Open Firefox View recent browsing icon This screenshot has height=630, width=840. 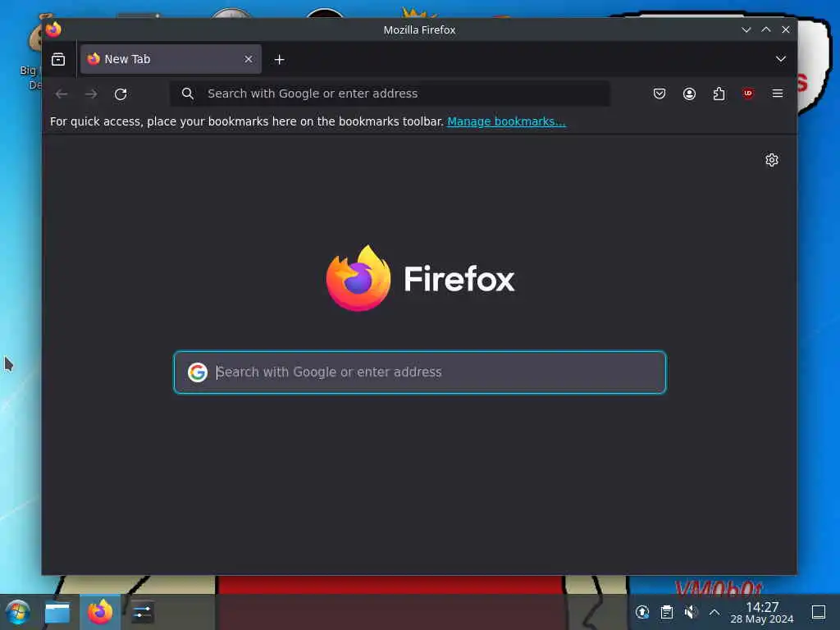[58, 59]
